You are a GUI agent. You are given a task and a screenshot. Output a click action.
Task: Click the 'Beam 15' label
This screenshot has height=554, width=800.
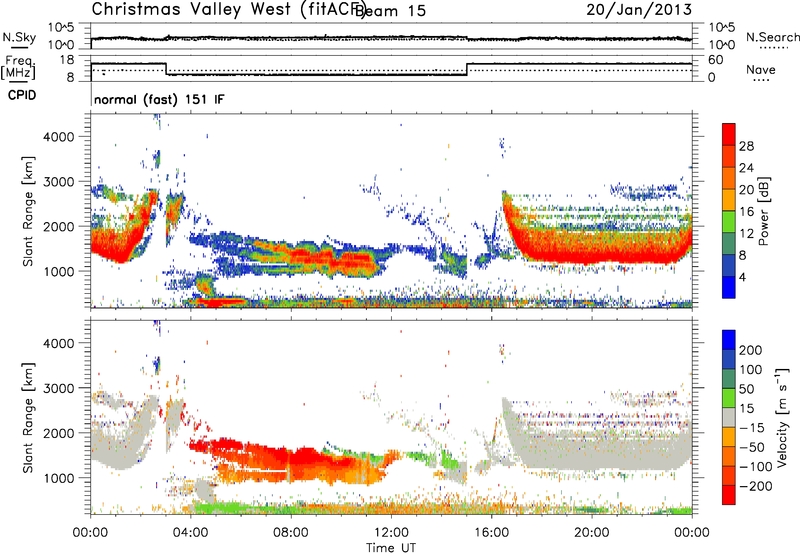coord(390,10)
